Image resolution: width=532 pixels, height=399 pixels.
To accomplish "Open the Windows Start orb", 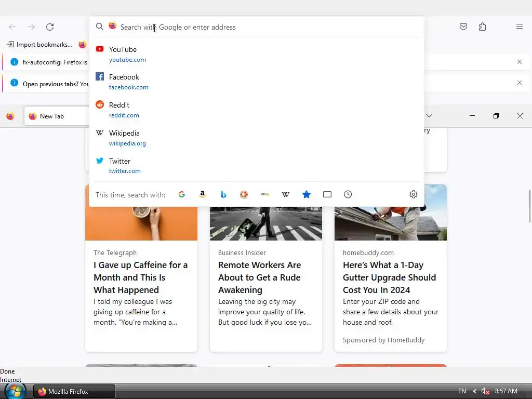I will coord(14,391).
